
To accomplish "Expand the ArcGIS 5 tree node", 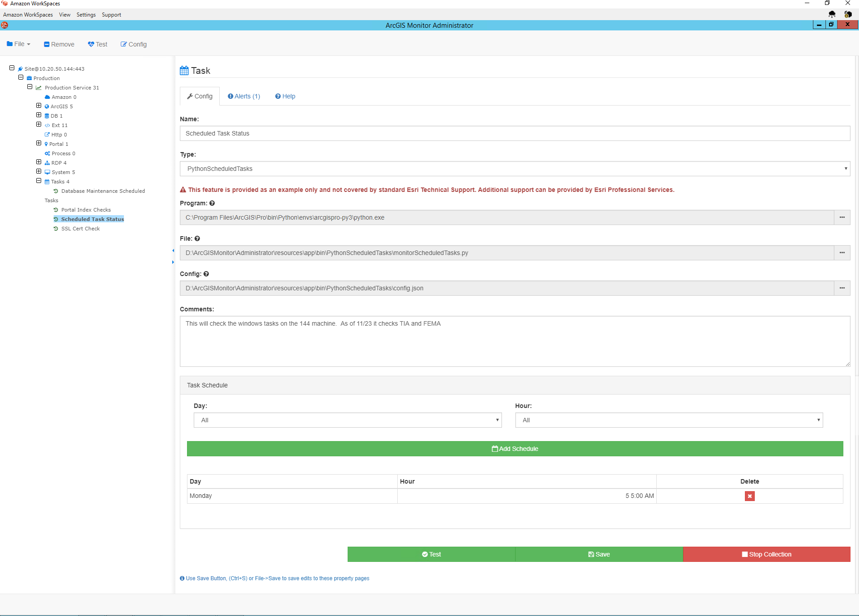I will (39, 106).
